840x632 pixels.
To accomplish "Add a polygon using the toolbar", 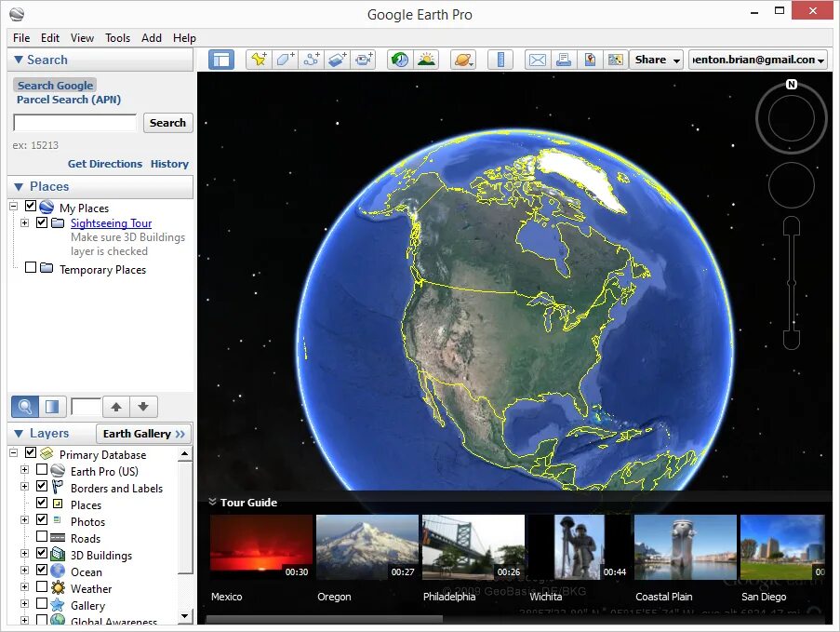I will point(285,60).
